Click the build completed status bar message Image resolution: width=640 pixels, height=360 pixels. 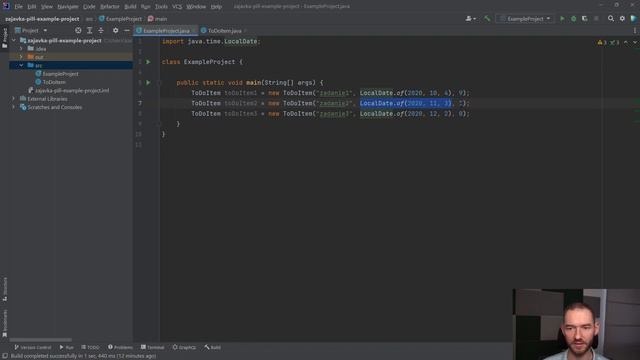(x=83, y=356)
